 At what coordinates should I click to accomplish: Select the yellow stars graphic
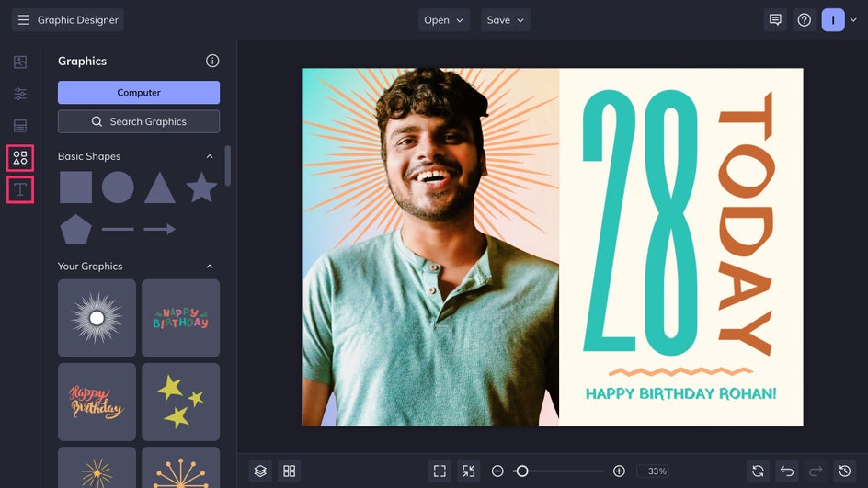[x=181, y=402]
